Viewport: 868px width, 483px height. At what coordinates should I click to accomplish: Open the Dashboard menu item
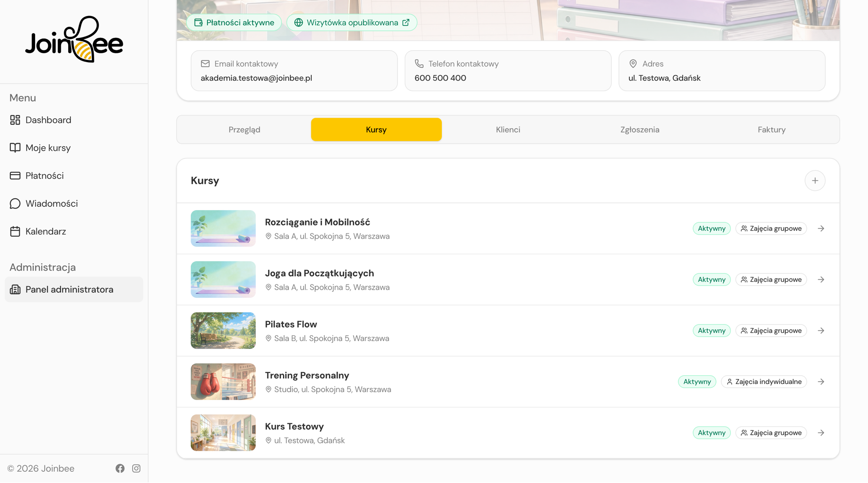[74, 120]
